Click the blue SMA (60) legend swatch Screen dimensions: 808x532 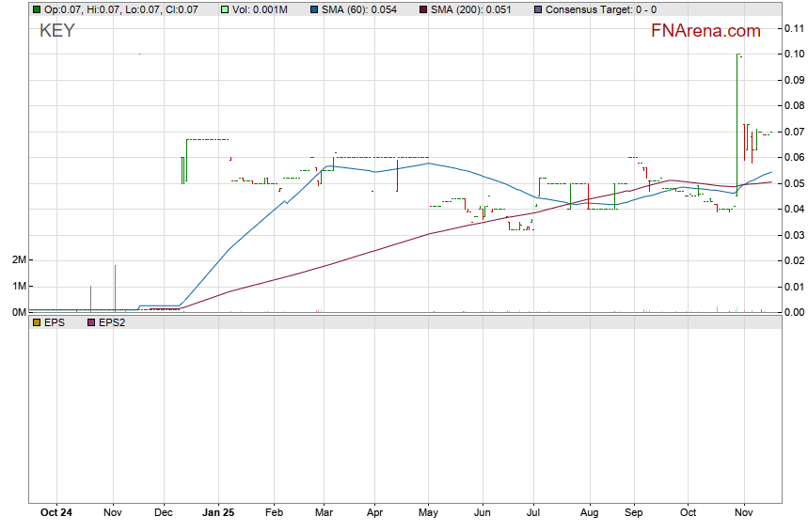click(315, 9)
